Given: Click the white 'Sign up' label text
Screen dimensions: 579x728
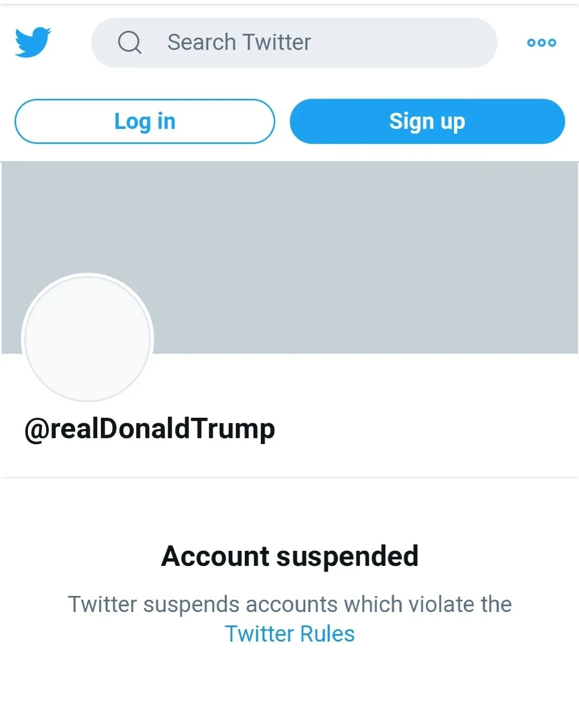Looking at the screenshot, I should 427,121.
